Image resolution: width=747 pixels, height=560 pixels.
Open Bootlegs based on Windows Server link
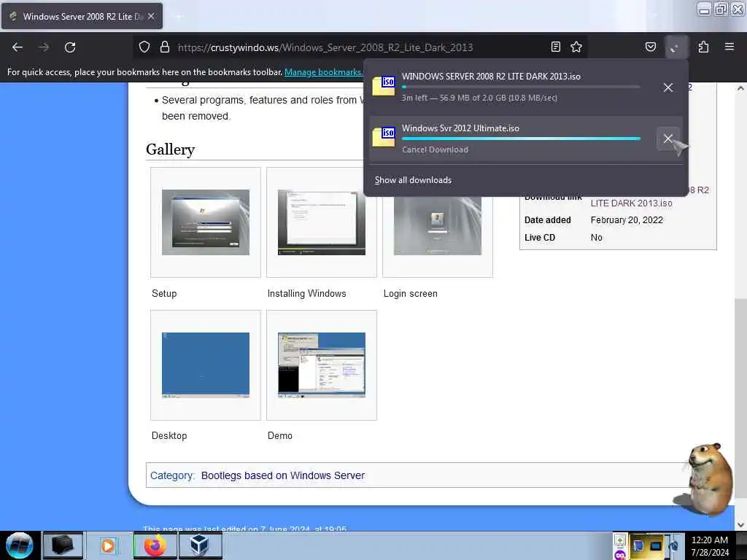[283, 475]
